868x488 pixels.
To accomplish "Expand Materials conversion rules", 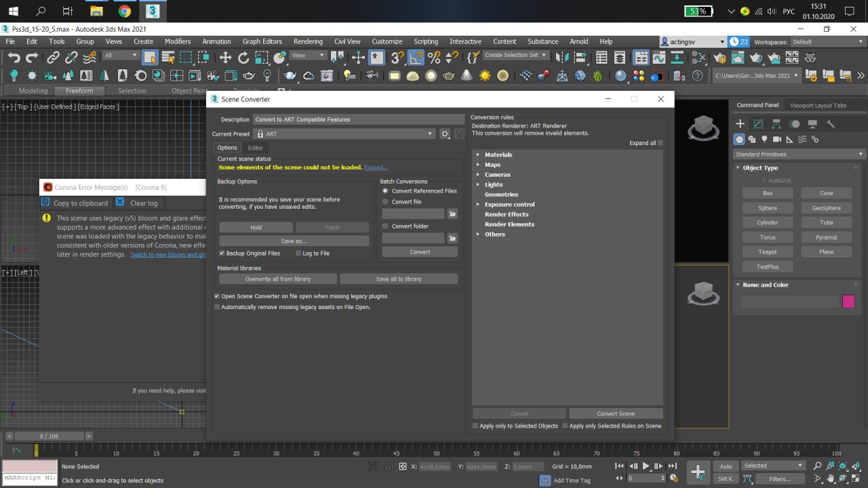I will pyautogui.click(x=478, y=155).
